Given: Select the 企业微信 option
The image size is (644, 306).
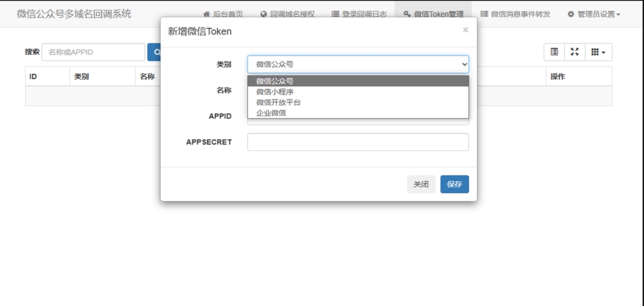Looking at the screenshot, I should [x=358, y=113].
